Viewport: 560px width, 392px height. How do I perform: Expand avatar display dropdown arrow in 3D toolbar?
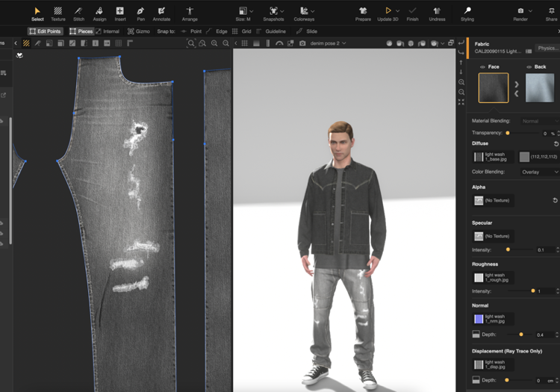click(x=443, y=43)
